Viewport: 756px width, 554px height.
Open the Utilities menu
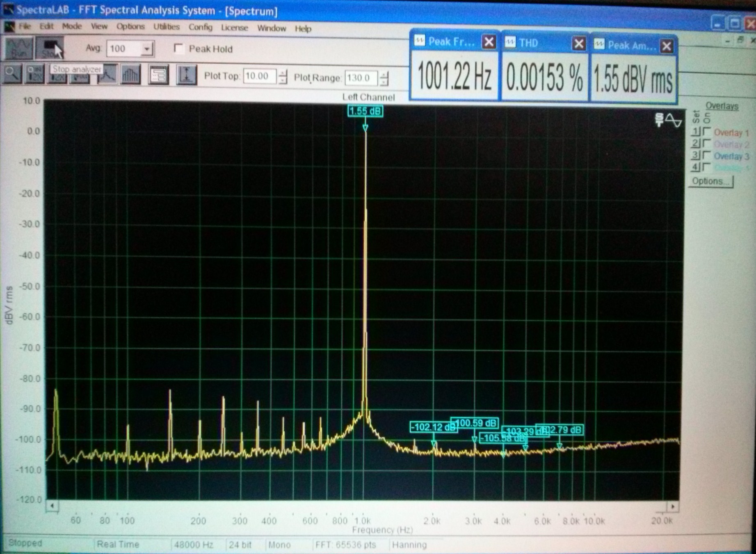point(167,27)
